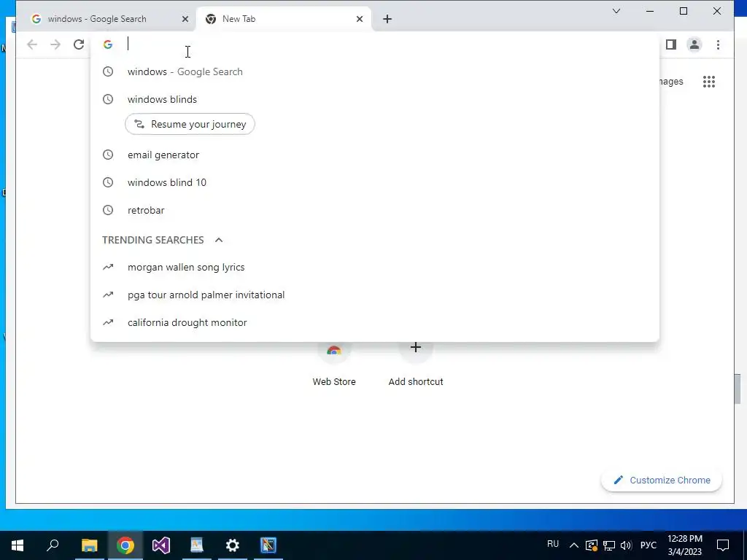Click the РУС input language indicator
This screenshot has width=747, height=560.
(x=648, y=545)
